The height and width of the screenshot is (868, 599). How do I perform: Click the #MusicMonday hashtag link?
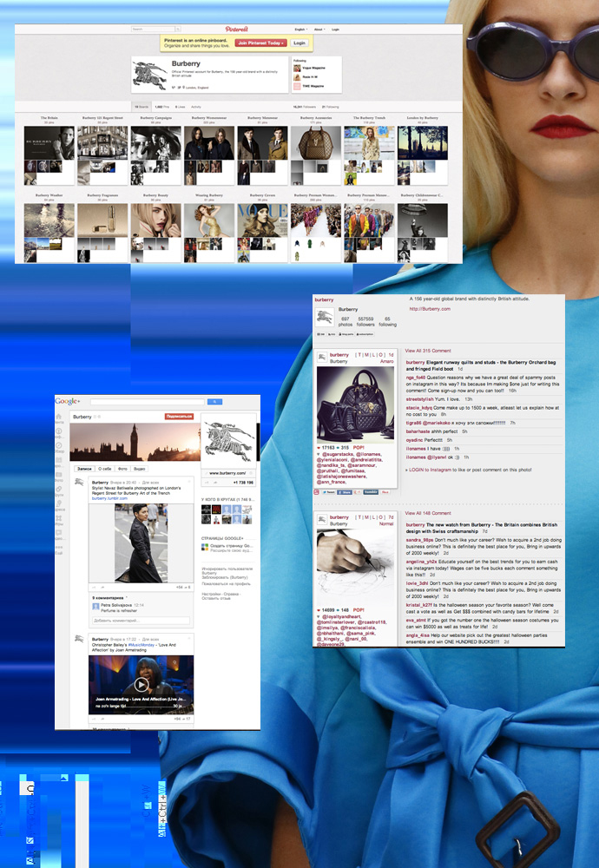click(142, 645)
